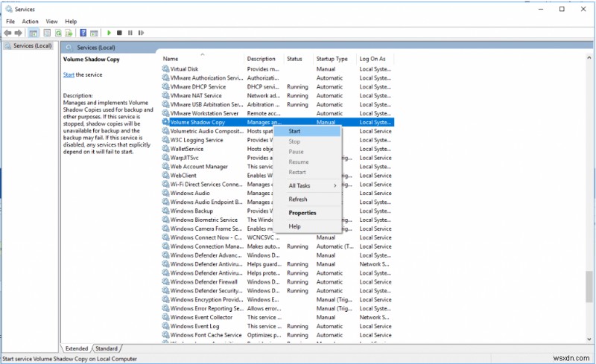Click the Back arrow toolbar icon
This screenshot has height=364, width=596.
7,33
